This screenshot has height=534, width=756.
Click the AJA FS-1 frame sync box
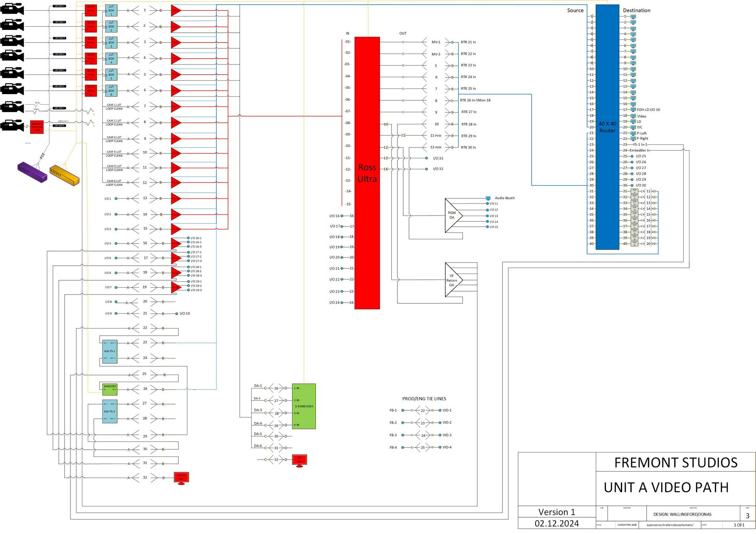[109, 351]
